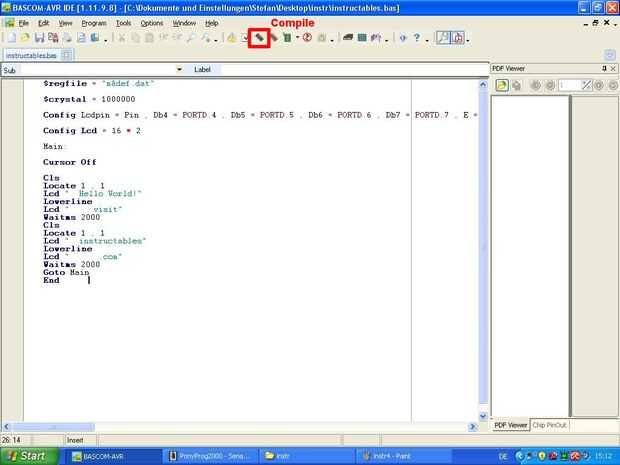Switch to PonyProg2000 taskbar button

pyautogui.click(x=210, y=456)
